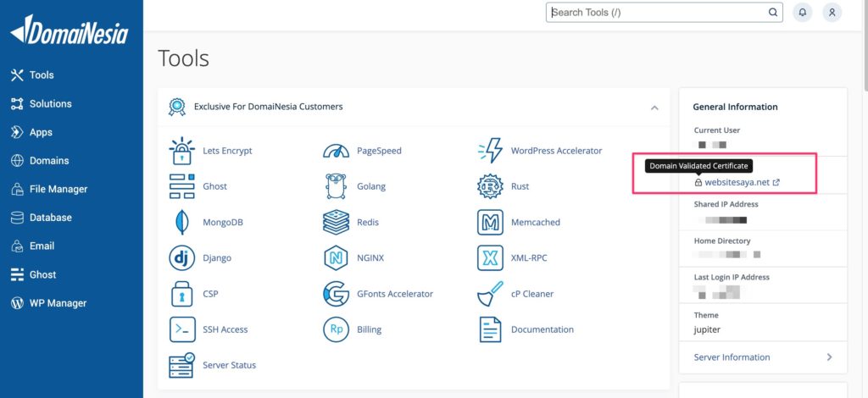
Task: Click the Django text link
Action: tap(217, 258)
